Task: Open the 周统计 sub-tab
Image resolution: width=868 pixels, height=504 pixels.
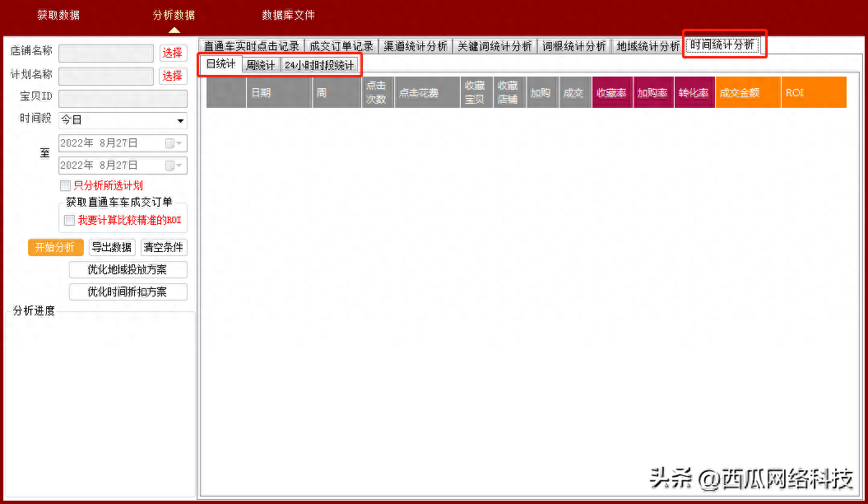Action: pos(260,65)
